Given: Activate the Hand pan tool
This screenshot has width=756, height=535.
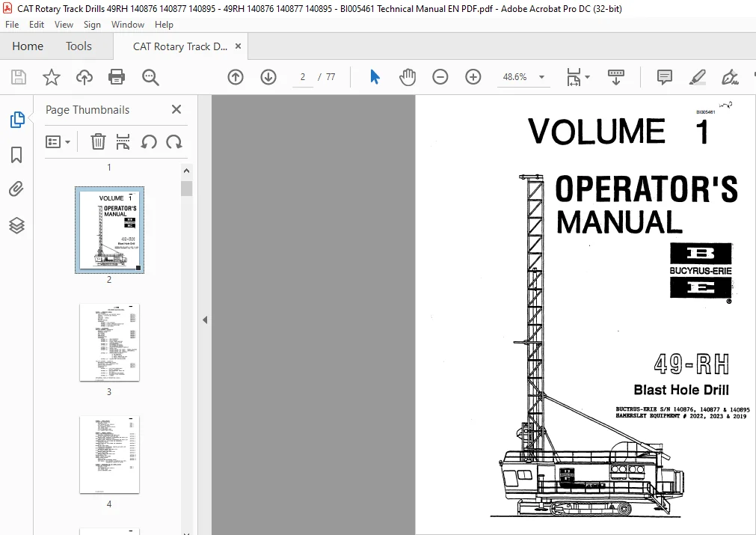Looking at the screenshot, I should point(408,77).
